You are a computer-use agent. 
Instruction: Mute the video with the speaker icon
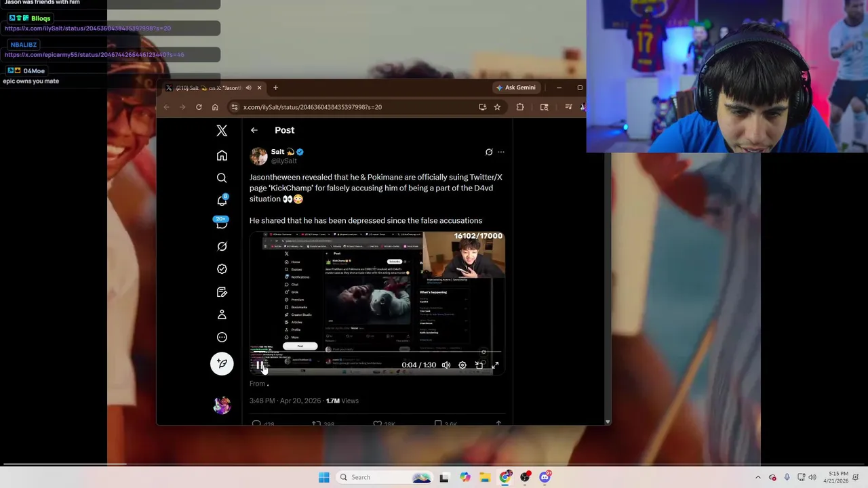pyautogui.click(x=446, y=365)
